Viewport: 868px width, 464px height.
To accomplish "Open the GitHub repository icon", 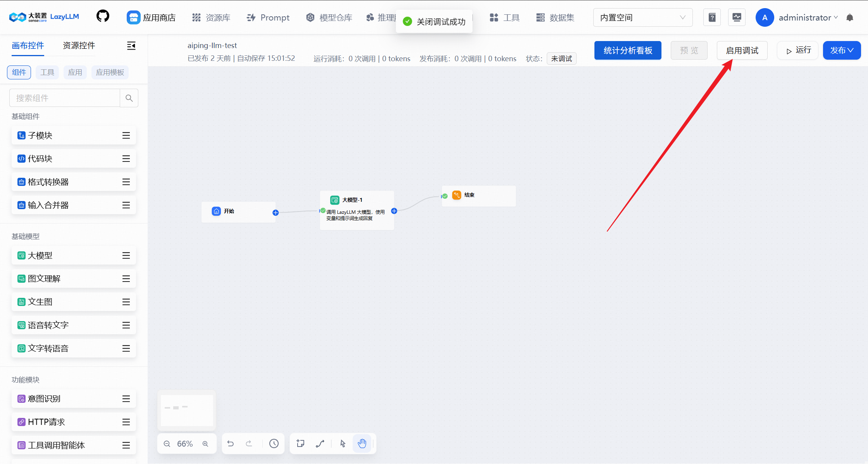I will pyautogui.click(x=103, y=17).
